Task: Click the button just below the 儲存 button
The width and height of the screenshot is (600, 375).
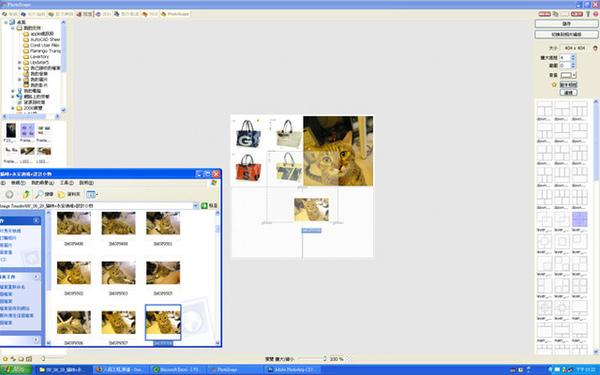Action: tap(566, 34)
